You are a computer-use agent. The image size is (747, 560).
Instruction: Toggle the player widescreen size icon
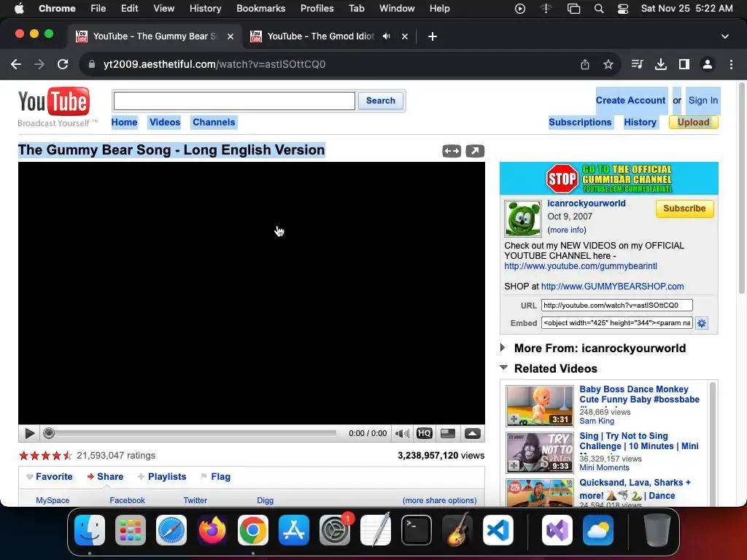coord(448,433)
